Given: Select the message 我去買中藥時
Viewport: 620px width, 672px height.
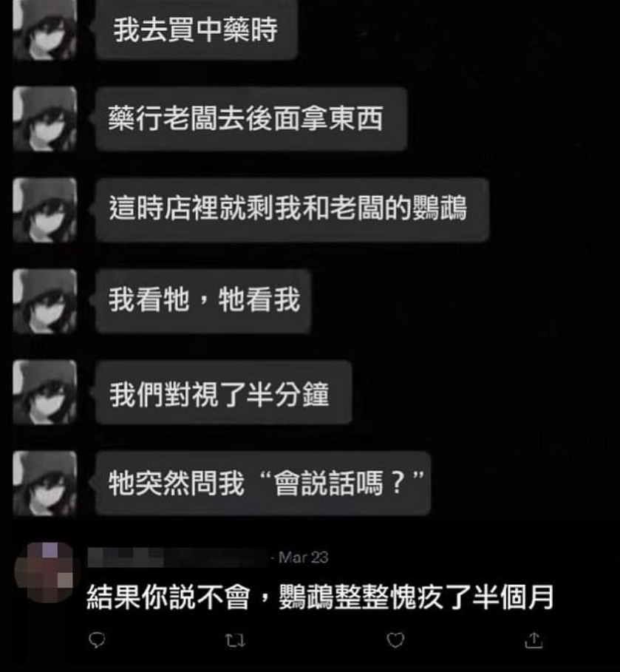Looking at the screenshot, I should 197,30.
